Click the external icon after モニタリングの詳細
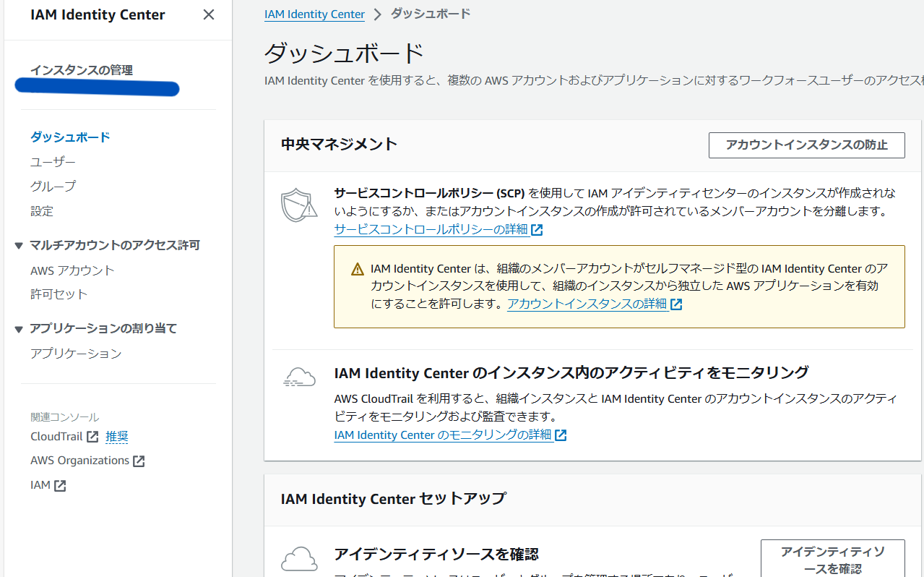Viewport: 924px width, 577px height. (561, 436)
